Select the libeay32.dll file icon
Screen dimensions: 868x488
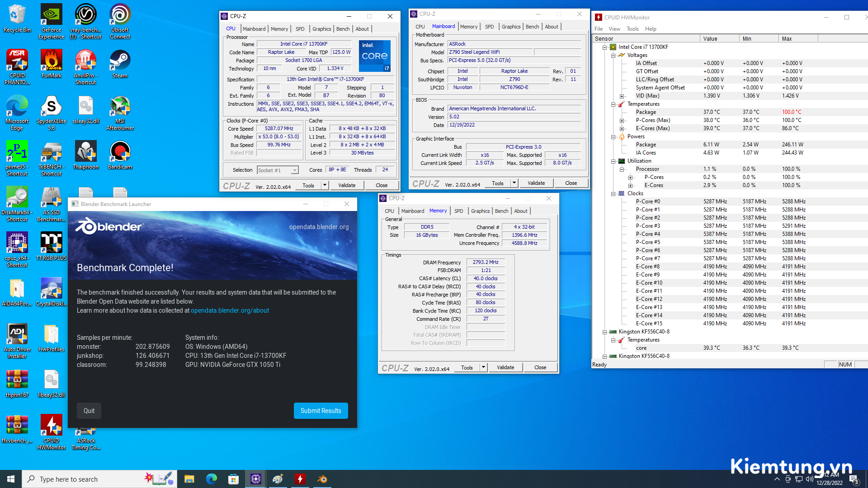(x=51, y=383)
